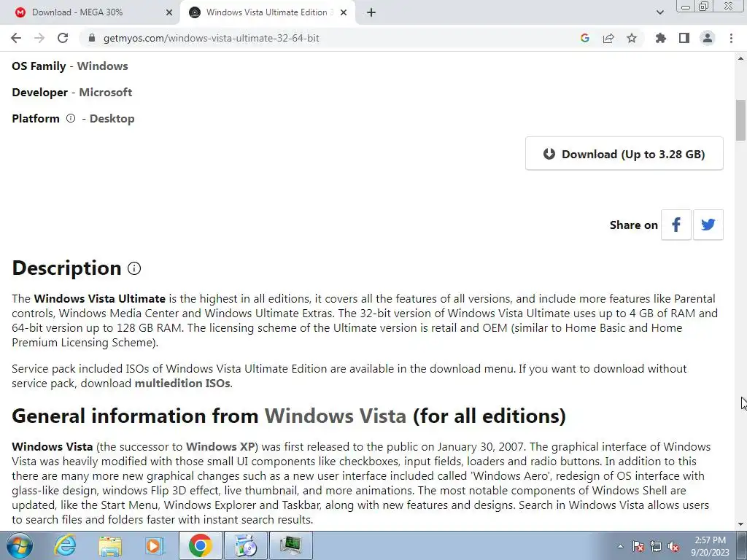The image size is (747, 560).
Task: Click the Chrome taskbar icon
Action: pos(200,545)
